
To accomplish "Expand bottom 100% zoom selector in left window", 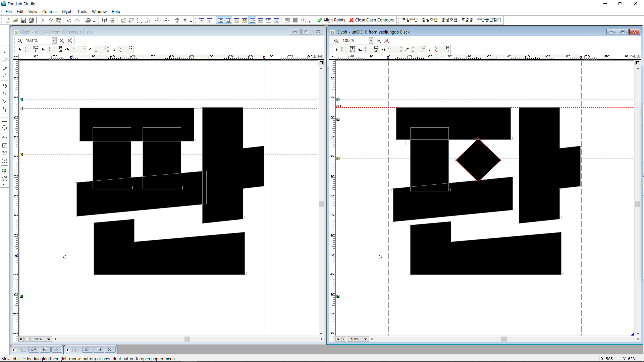I will (x=49, y=339).
